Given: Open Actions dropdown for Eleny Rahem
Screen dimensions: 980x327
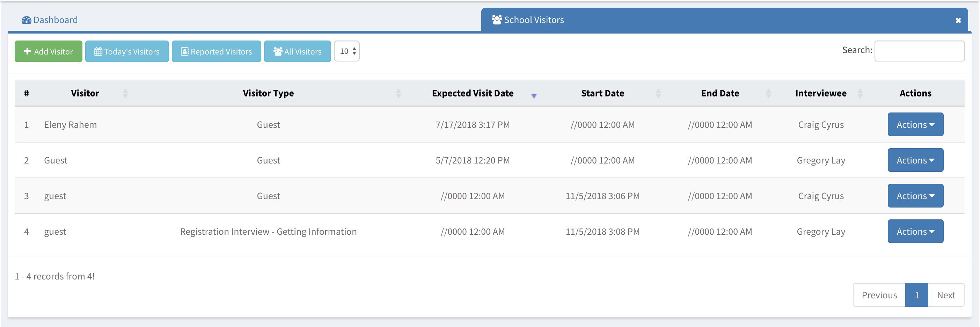Looking at the screenshot, I should coord(915,124).
